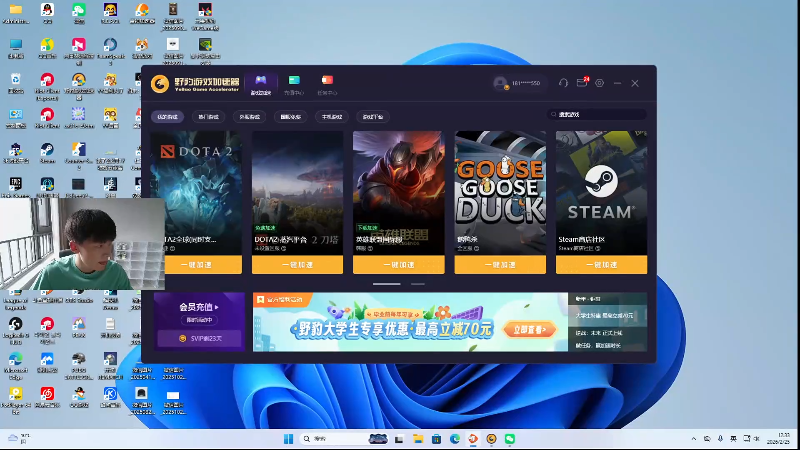The width and height of the screenshot is (800, 450).
Task: Expand the hidden system tray icons
Action: (x=693, y=439)
